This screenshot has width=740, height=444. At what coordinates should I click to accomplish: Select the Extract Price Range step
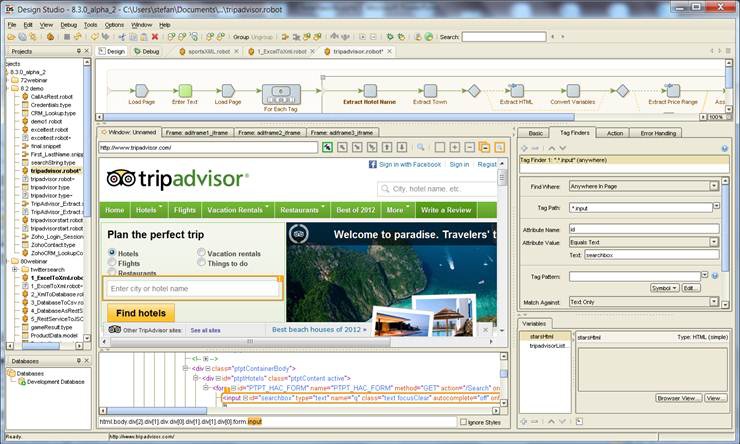[x=673, y=91]
